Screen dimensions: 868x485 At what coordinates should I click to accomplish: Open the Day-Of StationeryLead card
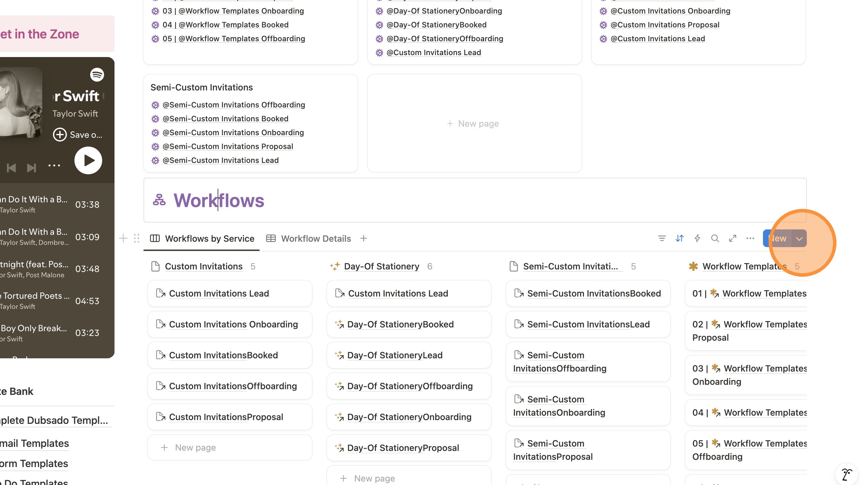pyautogui.click(x=409, y=355)
